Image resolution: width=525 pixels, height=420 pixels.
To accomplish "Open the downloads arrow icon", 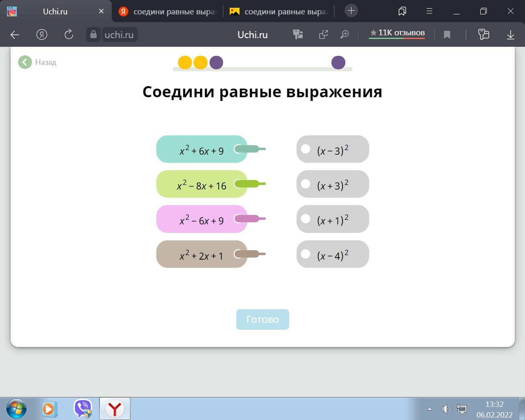I will [x=510, y=35].
